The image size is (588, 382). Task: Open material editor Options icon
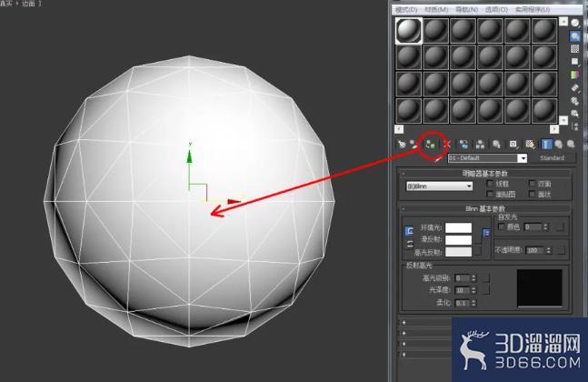(575, 101)
